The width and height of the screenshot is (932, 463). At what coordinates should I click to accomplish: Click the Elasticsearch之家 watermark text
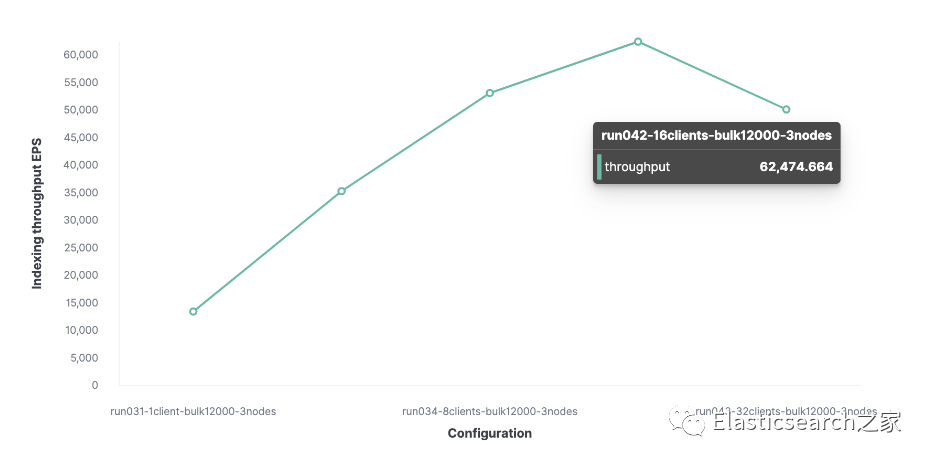(807, 423)
